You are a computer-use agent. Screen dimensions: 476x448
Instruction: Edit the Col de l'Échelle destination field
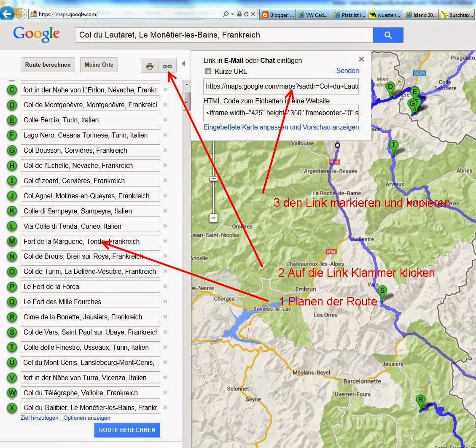tap(90, 165)
